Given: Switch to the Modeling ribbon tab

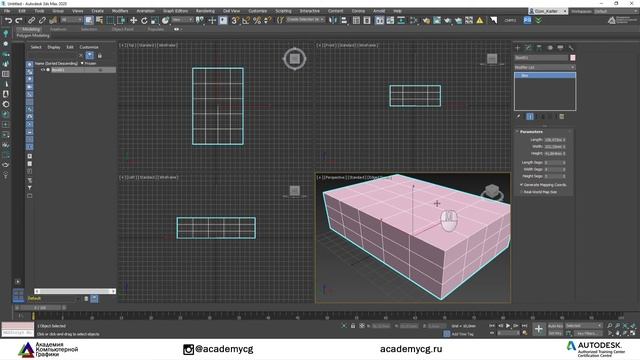Looking at the screenshot, I should 31,29.
